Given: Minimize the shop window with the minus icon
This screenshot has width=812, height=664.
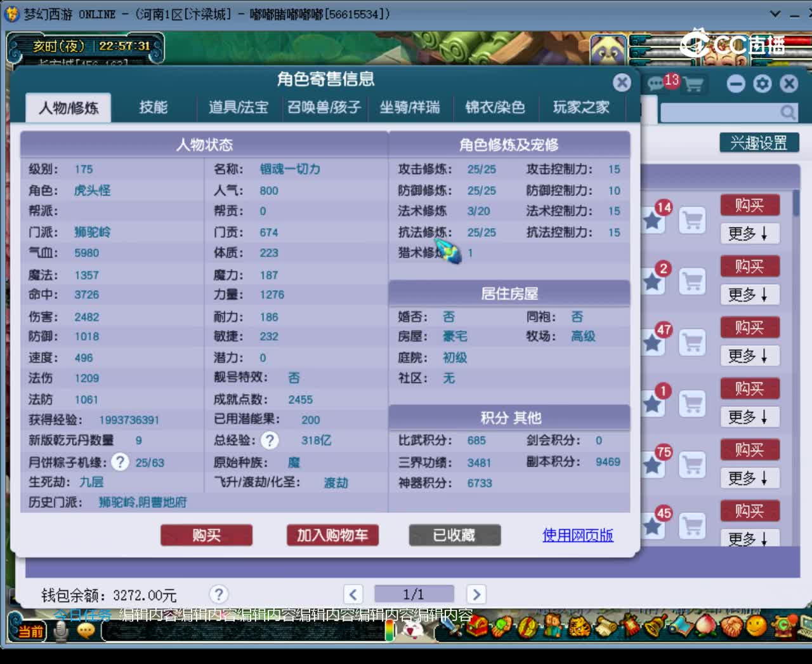Looking at the screenshot, I should coord(736,84).
